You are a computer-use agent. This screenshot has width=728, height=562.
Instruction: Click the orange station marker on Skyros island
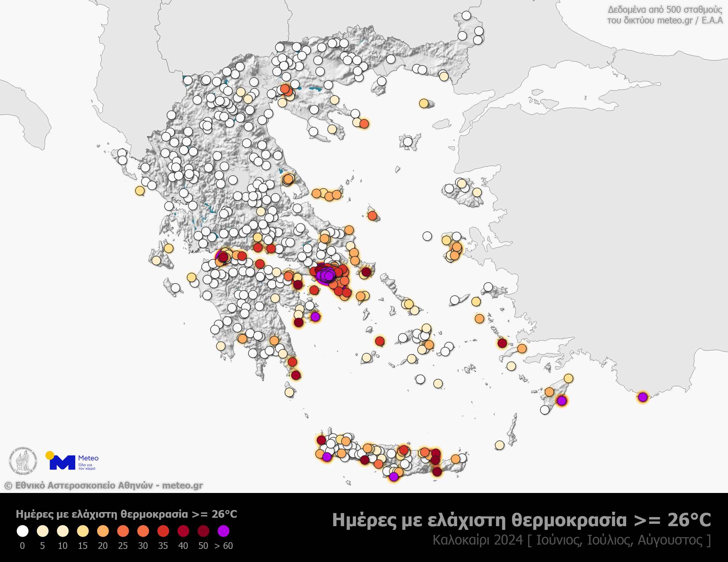point(372,215)
